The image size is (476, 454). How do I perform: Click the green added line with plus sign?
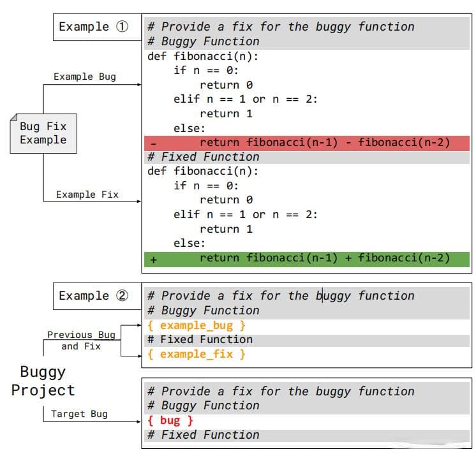[x=307, y=260]
